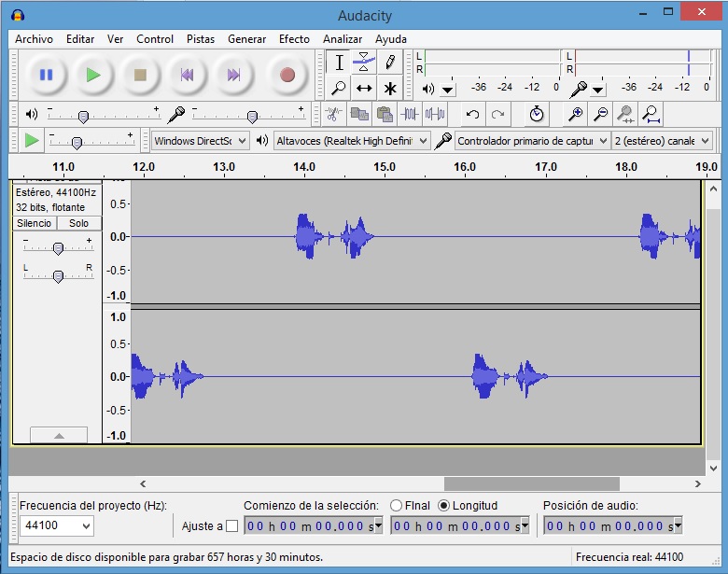The width and height of the screenshot is (728, 574).
Task: Click the Undo arrow icon
Action: point(472,114)
